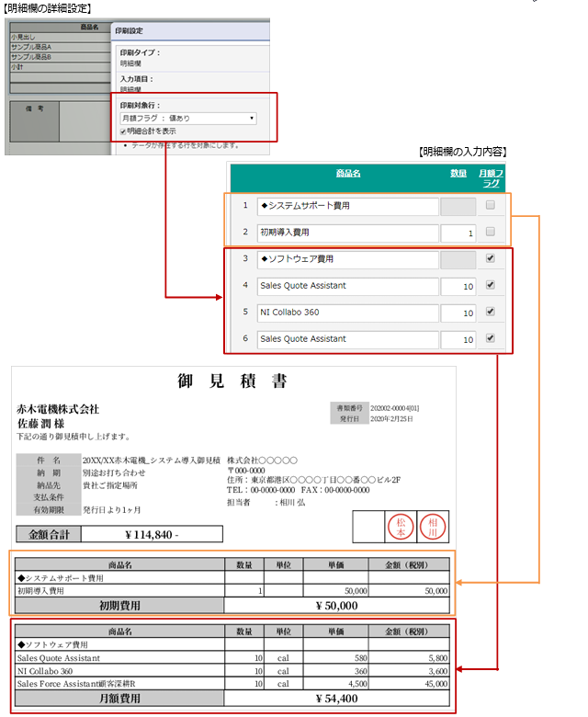
Task: Click document number 202002-00004[01]
Action: pyautogui.click(x=395, y=408)
